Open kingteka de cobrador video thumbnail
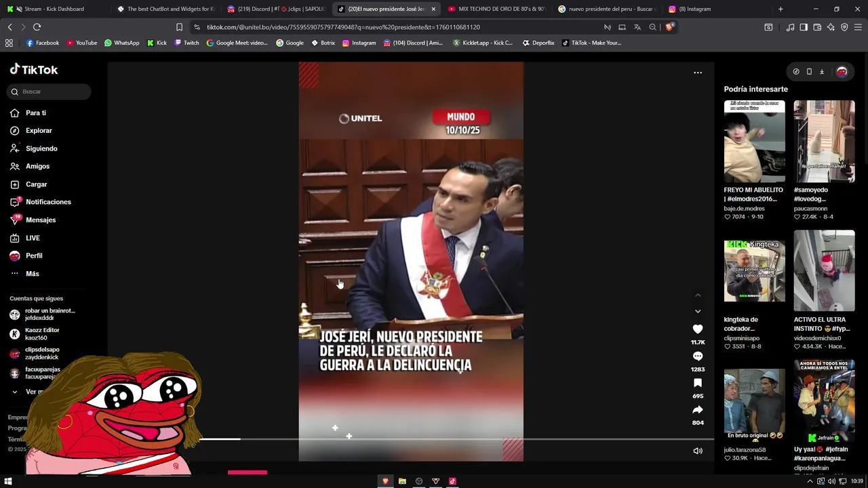Screen dimensions: 868x488 [x=754, y=271]
